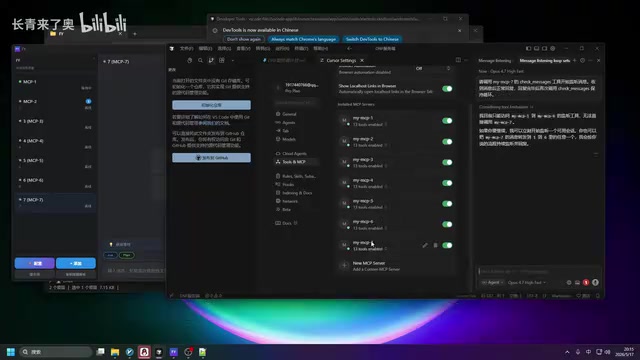Switch off the my-mcp-7 server
The image size is (640, 360).
(x=447, y=245)
